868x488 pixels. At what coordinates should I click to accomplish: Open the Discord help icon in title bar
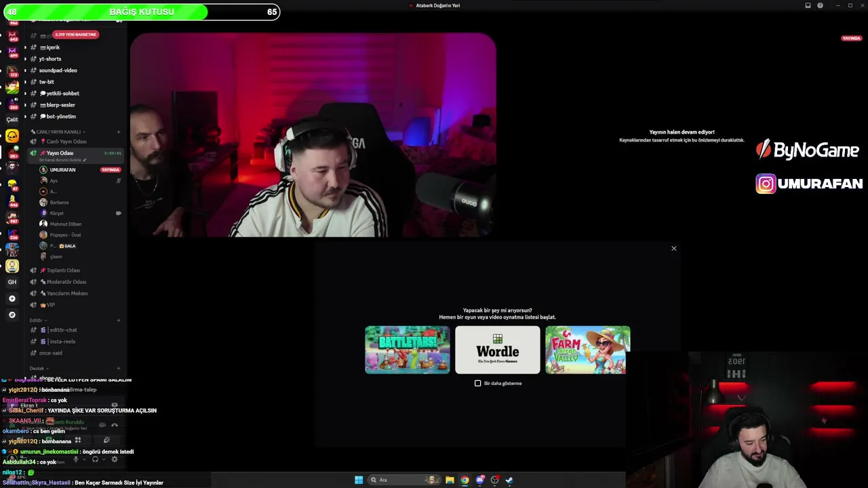820,5
